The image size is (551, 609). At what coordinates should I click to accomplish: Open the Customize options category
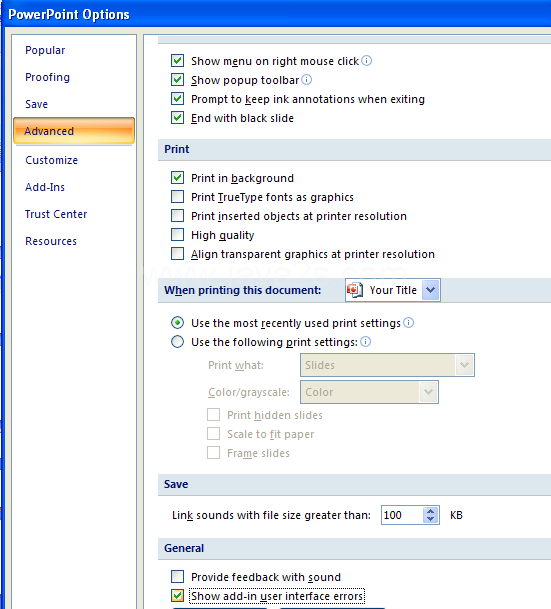pos(51,160)
